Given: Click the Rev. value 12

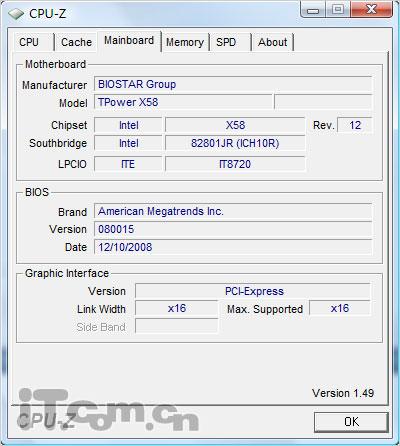Looking at the screenshot, I should tap(355, 125).
